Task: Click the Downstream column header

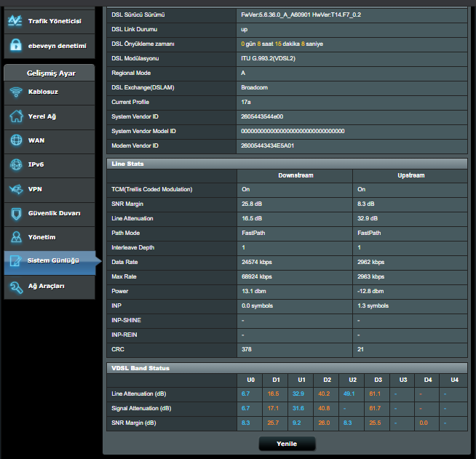Action: click(295, 175)
